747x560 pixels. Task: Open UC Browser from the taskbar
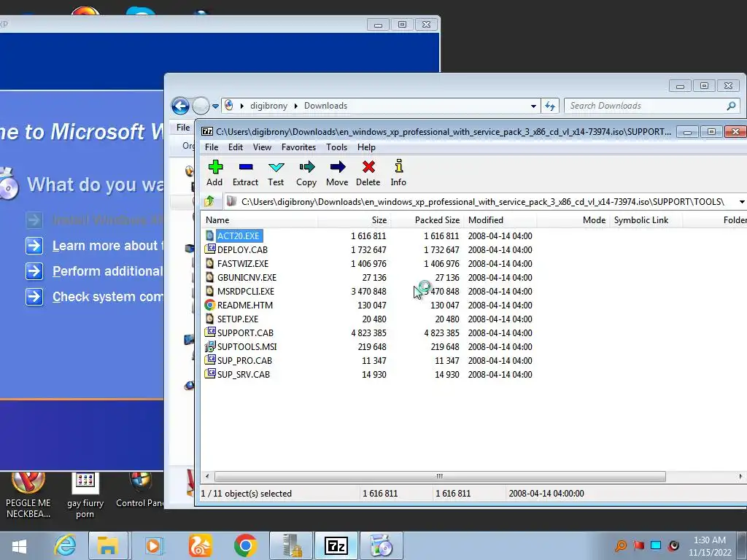coord(200,545)
